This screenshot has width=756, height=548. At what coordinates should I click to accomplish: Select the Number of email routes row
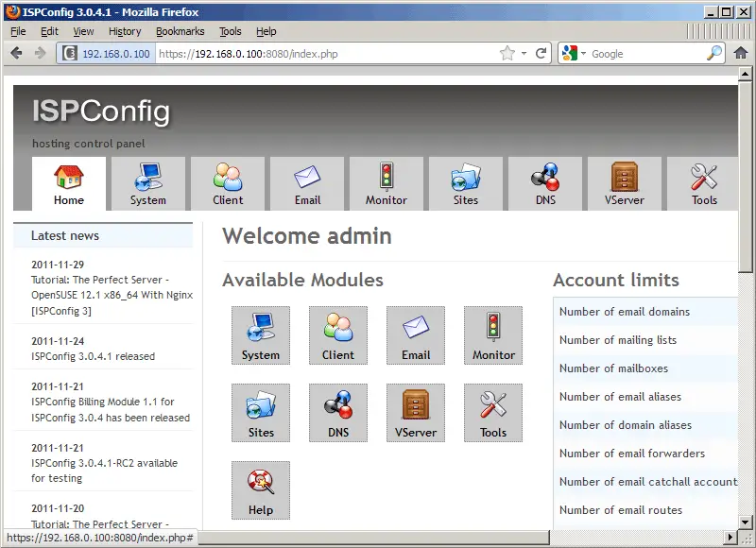click(x=645, y=510)
